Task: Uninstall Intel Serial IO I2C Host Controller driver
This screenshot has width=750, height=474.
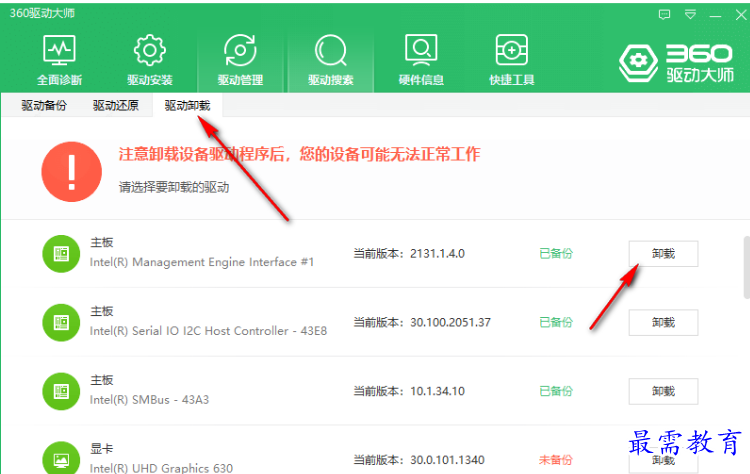Action: [663, 322]
